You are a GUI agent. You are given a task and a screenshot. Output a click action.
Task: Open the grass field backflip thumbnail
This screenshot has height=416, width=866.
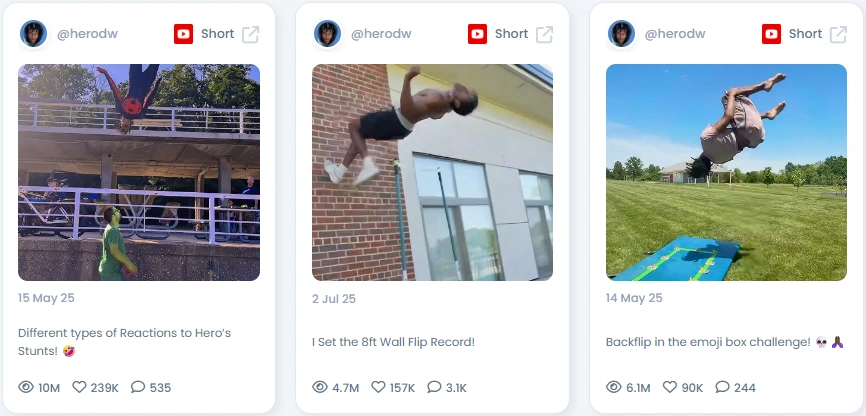coord(726,172)
